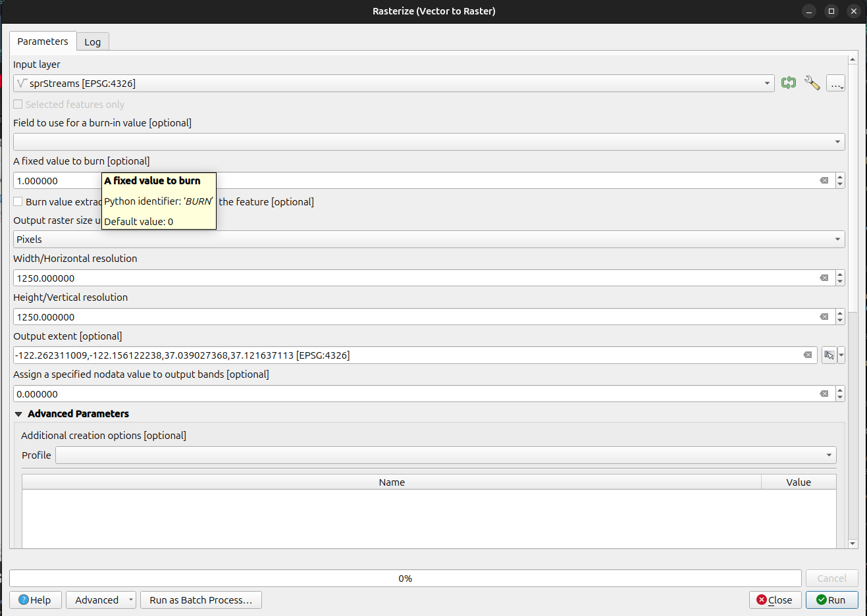Open advanced options wrench for input layer
The image size is (867, 616).
[812, 83]
